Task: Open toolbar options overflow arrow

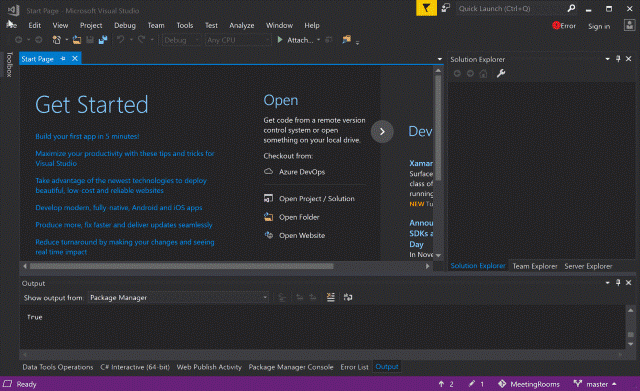Action: [x=357, y=42]
